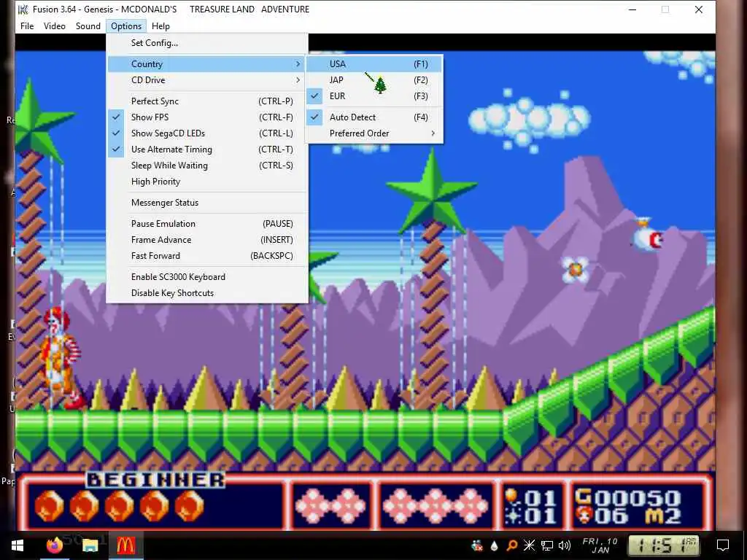The image size is (747, 560).
Task: Select EUR country region
Action: 374,96
